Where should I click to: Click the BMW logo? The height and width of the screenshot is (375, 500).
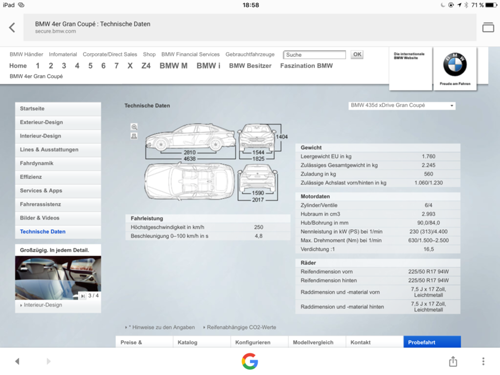[x=455, y=65]
